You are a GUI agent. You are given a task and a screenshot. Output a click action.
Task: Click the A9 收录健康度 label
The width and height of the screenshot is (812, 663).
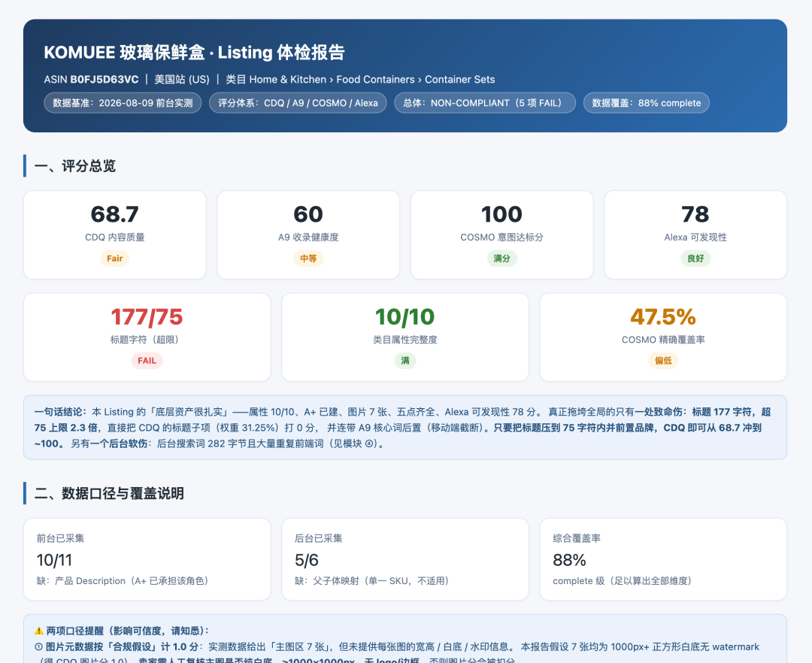click(x=308, y=237)
